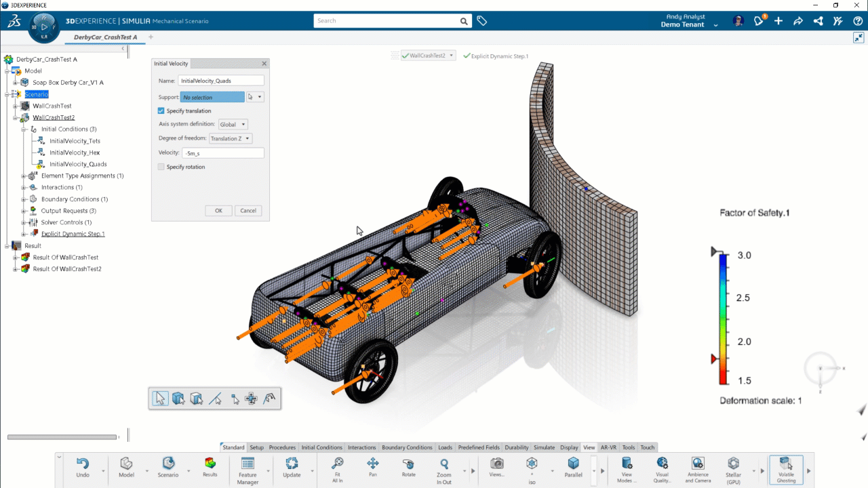Open the Simulate tab
868x488 pixels.
[544, 447]
